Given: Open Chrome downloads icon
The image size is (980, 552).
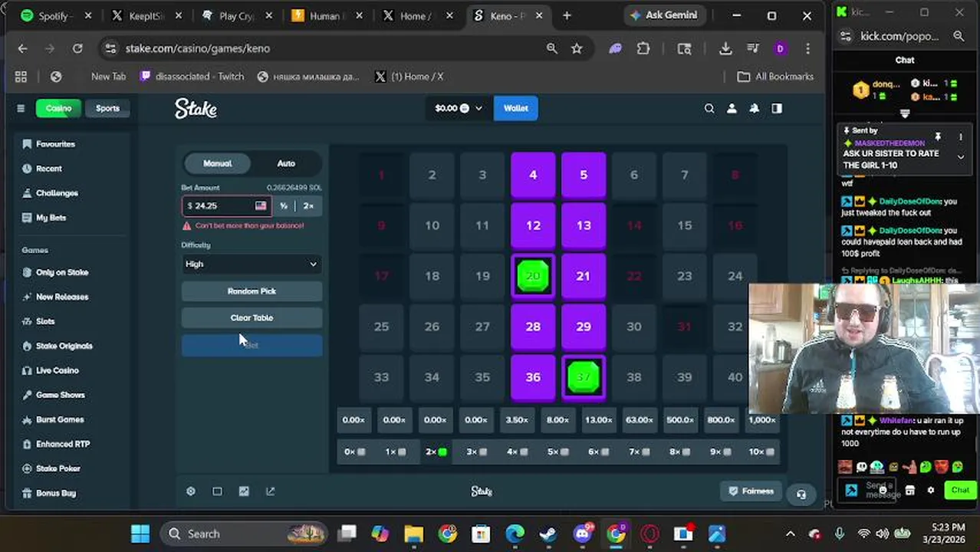Looking at the screenshot, I should 725,48.
